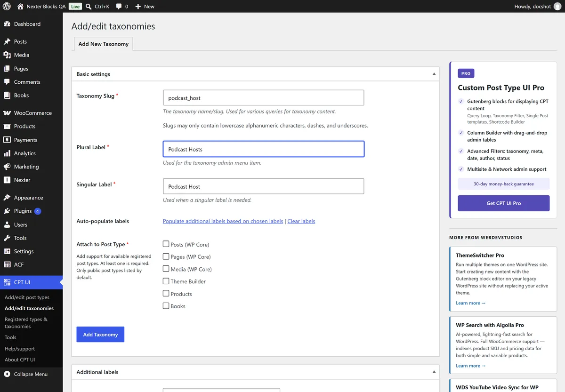Open Registered types & taxonomies

pyautogui.click(x=26, y=323)
